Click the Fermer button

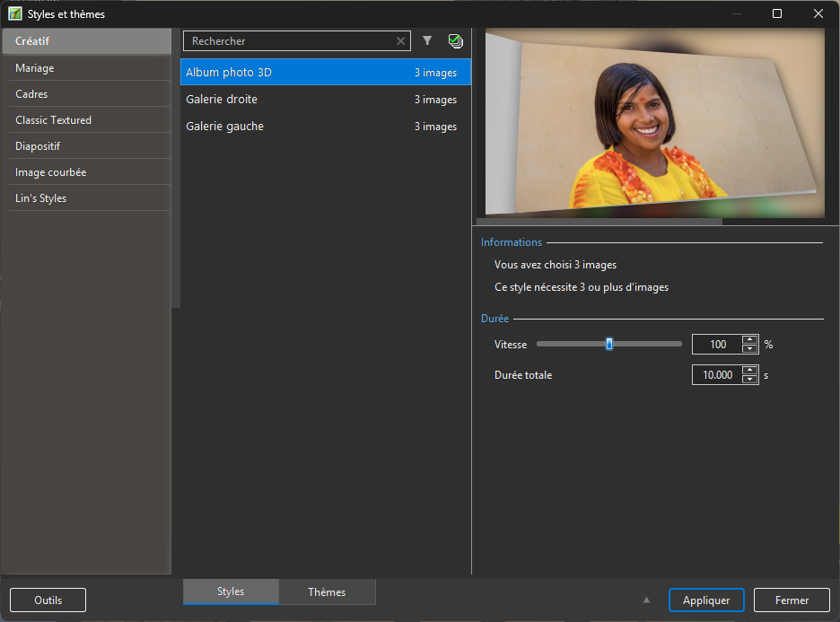coord(791,600)
